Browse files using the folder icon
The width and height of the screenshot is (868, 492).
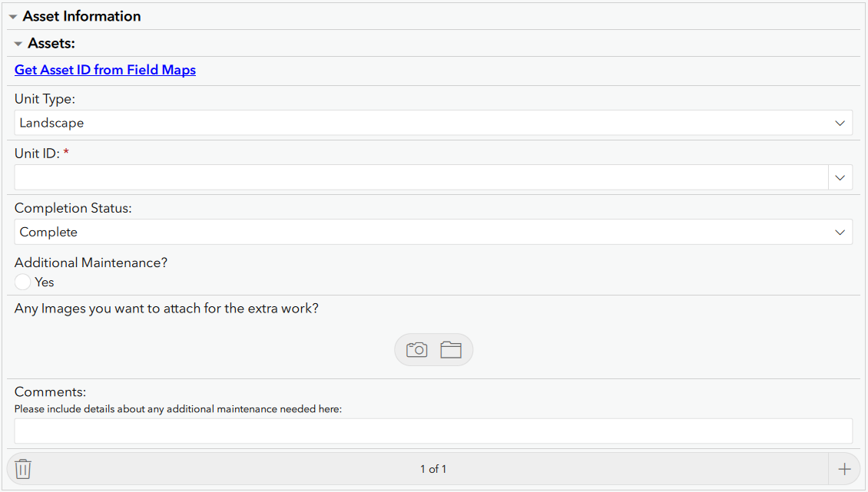coord(451,349)
